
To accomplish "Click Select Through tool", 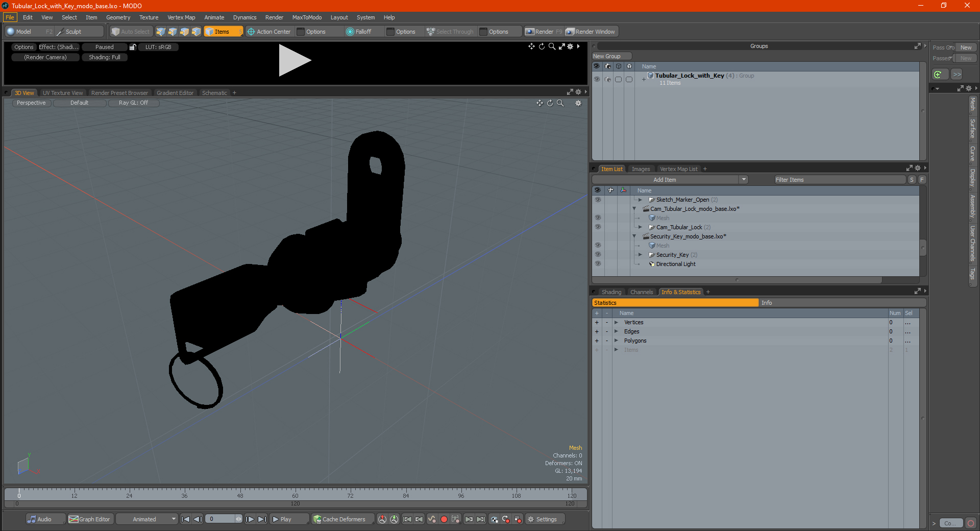I will 450,32.
